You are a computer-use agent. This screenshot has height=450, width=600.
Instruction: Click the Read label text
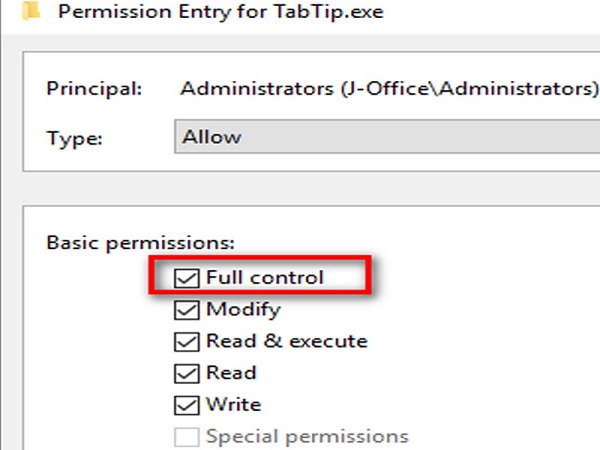(x=231, y=373)
